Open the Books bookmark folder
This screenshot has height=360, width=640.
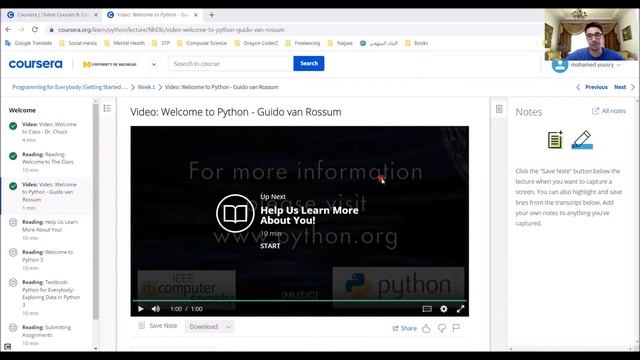tap(417, 43)
